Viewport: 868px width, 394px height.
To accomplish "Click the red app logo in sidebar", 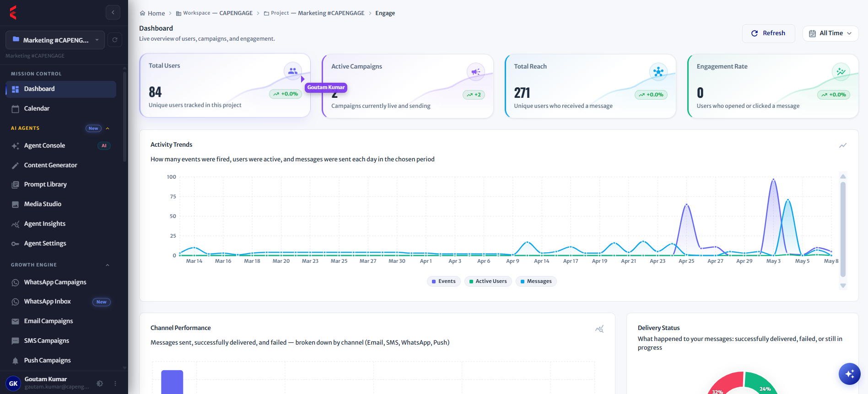I will click(13, 12).
